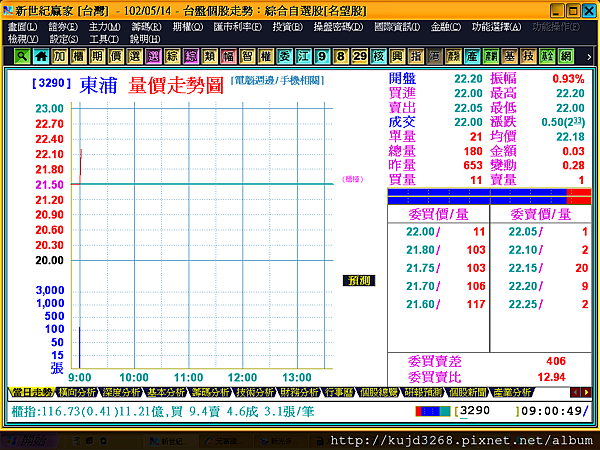Click the best ask price 22.05

click(523, 232)
